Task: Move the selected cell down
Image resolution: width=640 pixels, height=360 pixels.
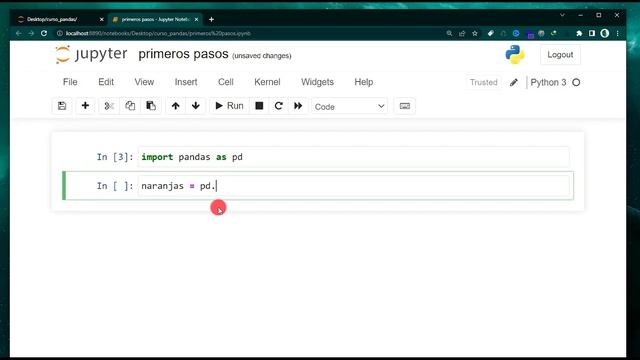Action: tap(196, 106)
